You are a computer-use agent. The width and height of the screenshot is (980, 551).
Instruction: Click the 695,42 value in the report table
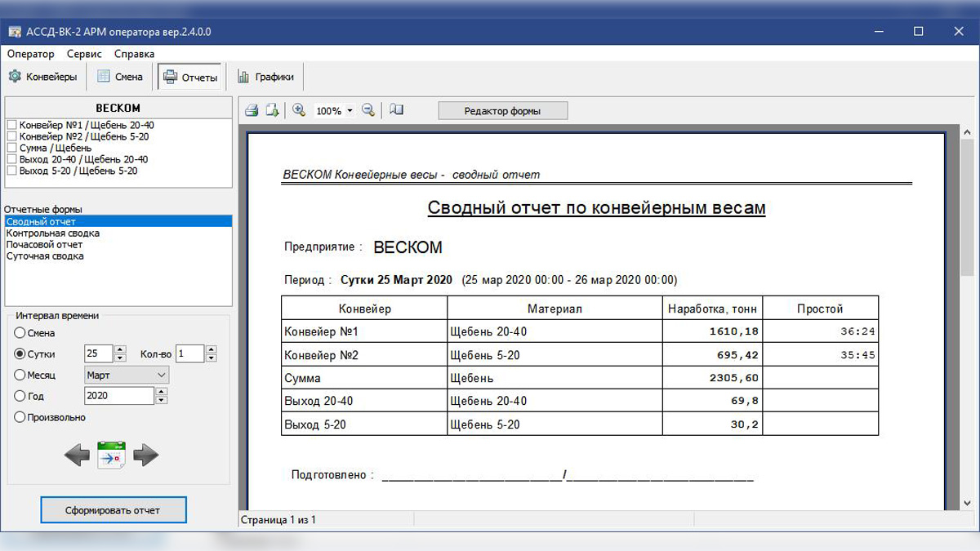tap(736, 355)
